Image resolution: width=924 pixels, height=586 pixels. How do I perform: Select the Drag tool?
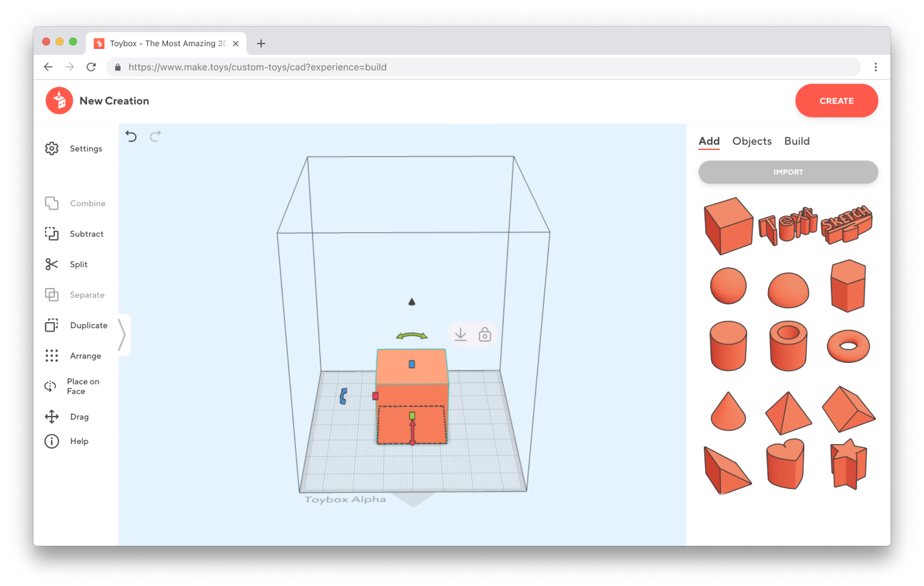coord(67,417)
